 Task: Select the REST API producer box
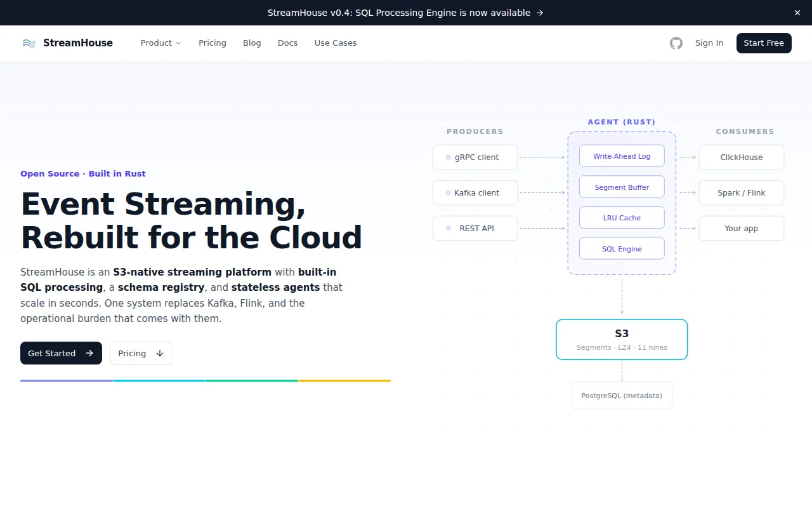click(475, 229)
